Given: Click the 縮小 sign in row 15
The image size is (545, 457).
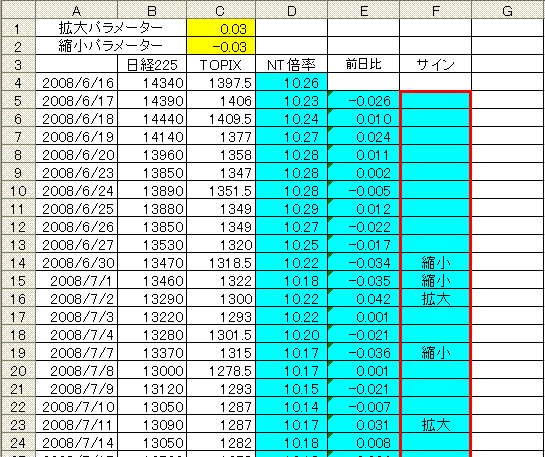Looking at the screenshot, I should click(436, 280).
